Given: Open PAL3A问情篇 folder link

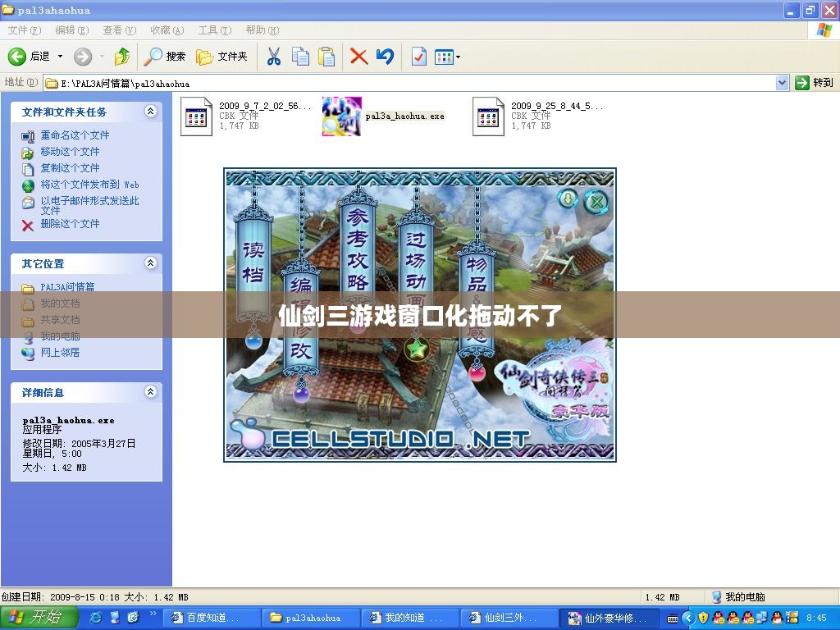Looking at the screenshot, I should point(67,287).
